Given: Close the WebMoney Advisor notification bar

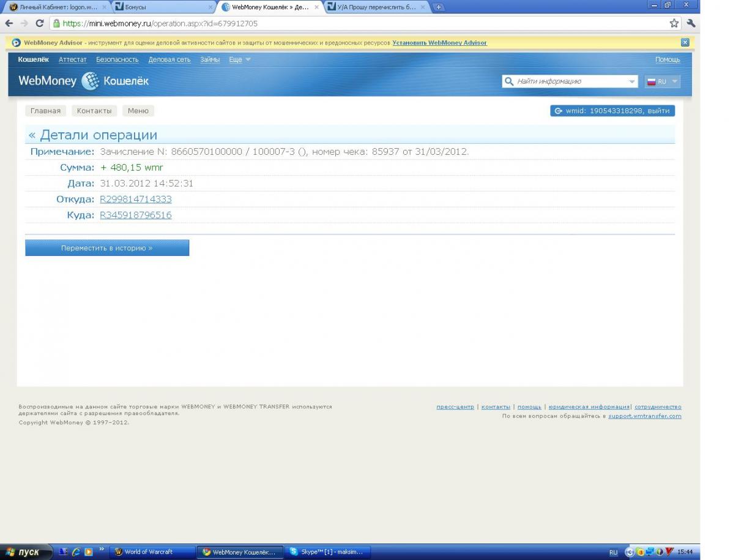Looking at the screenshot, I should coord(685,43).
